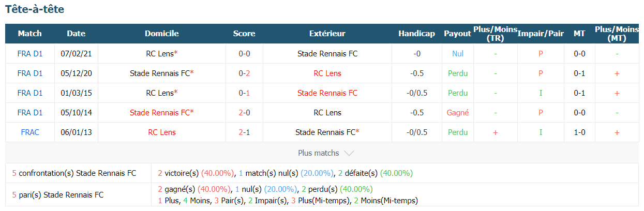Click Stade Rennais FC home team on 05/12/20

click(x=162, y=73)
